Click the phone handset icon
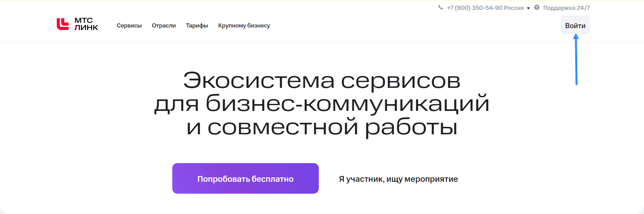This screenshot has width=644, height=214. (x=441, y=7)
